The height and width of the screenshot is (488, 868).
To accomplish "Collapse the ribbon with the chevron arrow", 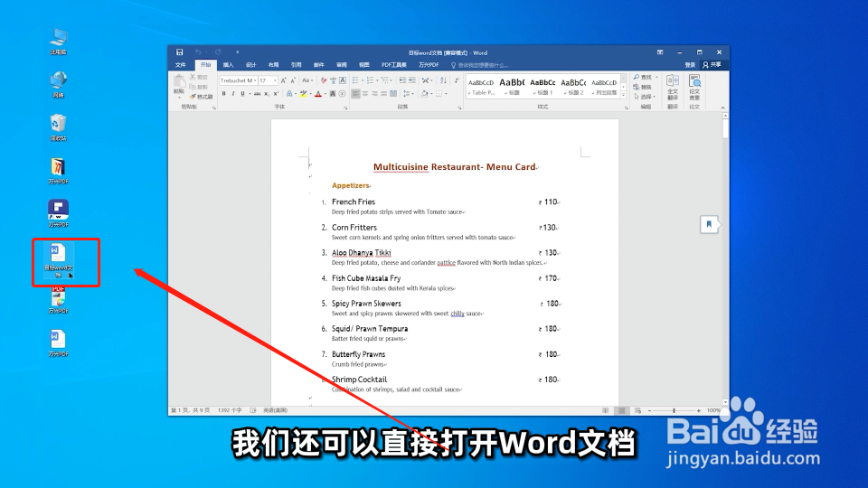I will (x=722, y=108).
